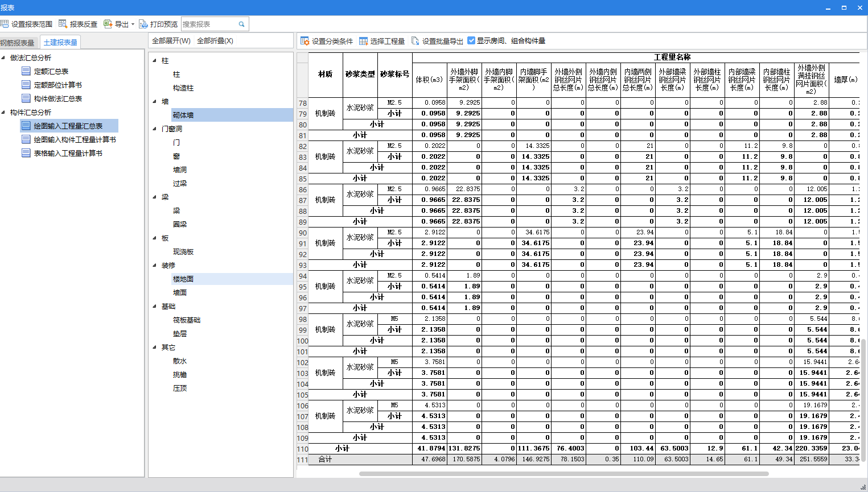Click the 墙厚(m) column header
Screen dimensions: 868x492
tap(845, 80)
